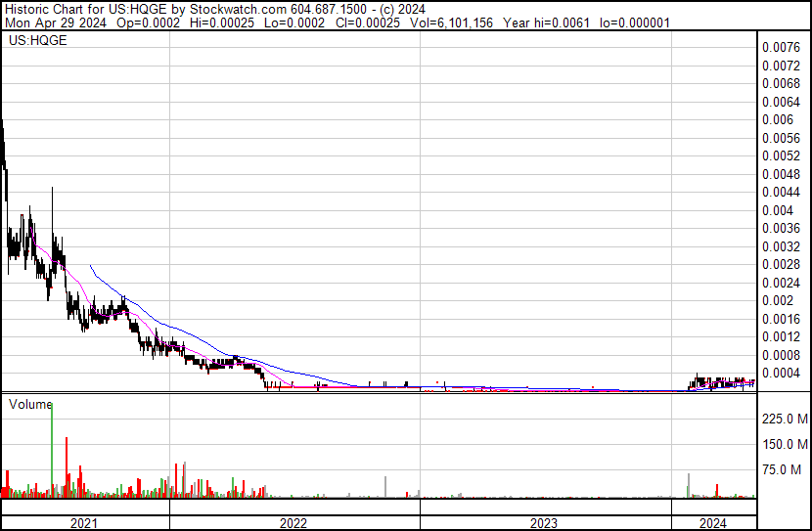Click the 0.0004 price axis label

pos(781,374)
